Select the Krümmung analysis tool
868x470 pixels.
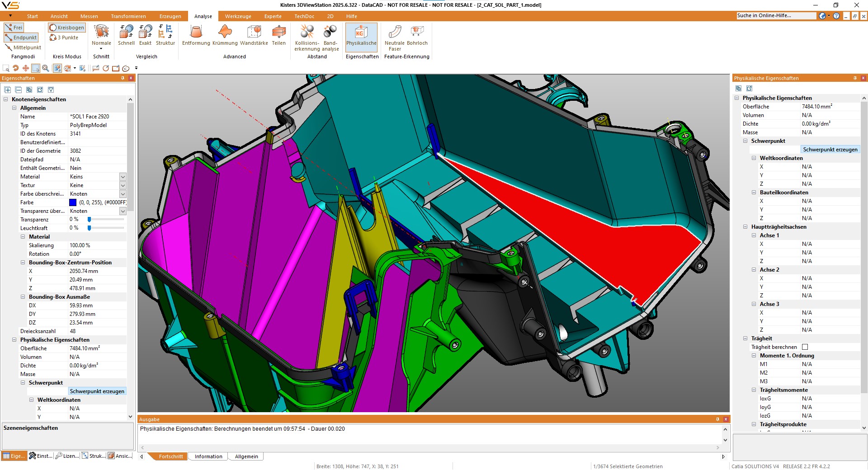click(x=225, y=36)
